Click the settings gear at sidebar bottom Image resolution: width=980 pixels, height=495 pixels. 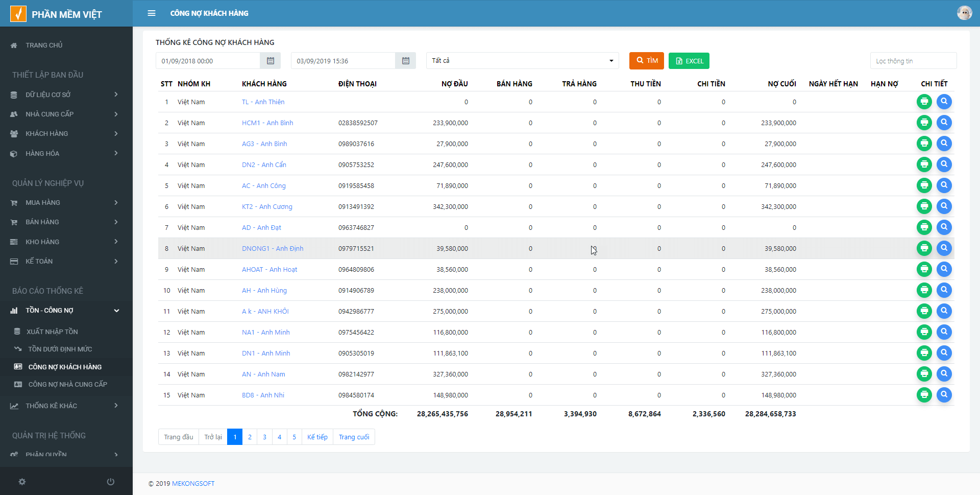click(22, 482)
